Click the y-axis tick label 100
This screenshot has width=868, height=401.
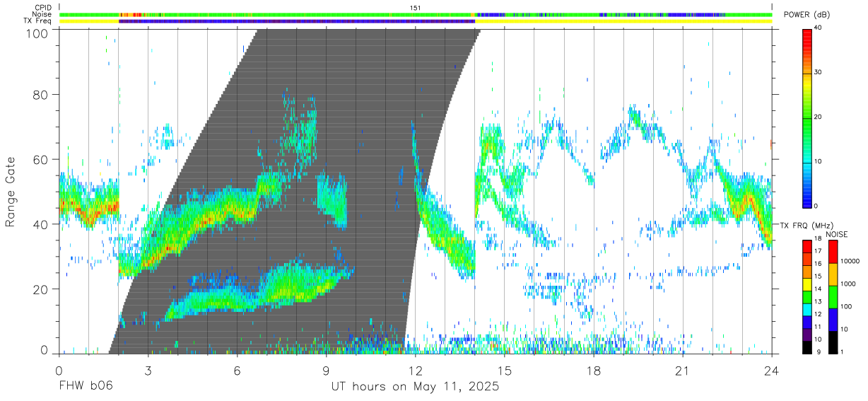[38, 33]
